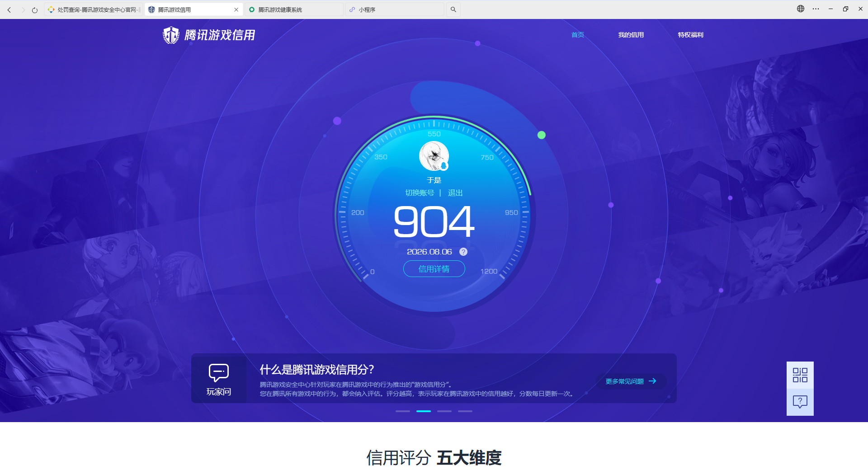Click the 更多常见问题 link
Screen dimensions: 868x470
tap(631, 381)
